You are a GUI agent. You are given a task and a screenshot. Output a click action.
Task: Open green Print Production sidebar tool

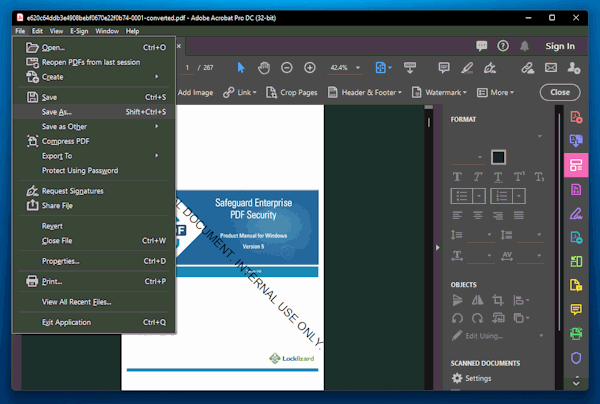(x=576, y=334)
